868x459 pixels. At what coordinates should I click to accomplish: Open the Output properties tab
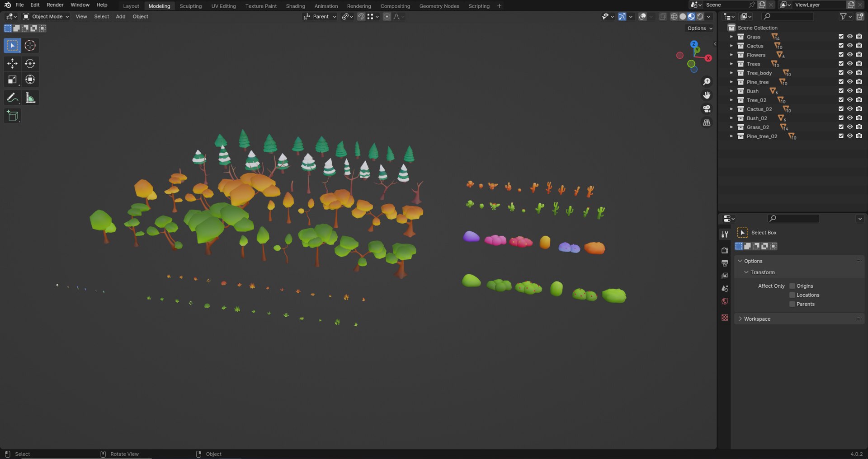pyautogui.click(x=725, y=263)
